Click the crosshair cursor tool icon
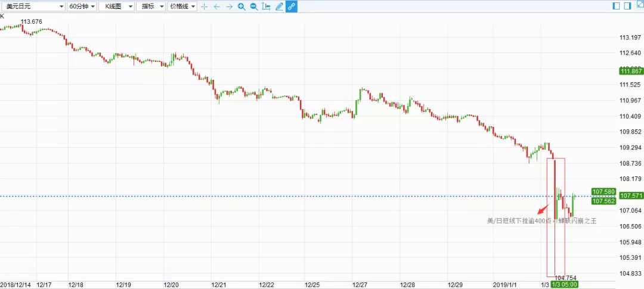The height and width of the screenshot is (289, 644). tap(205, 7)
